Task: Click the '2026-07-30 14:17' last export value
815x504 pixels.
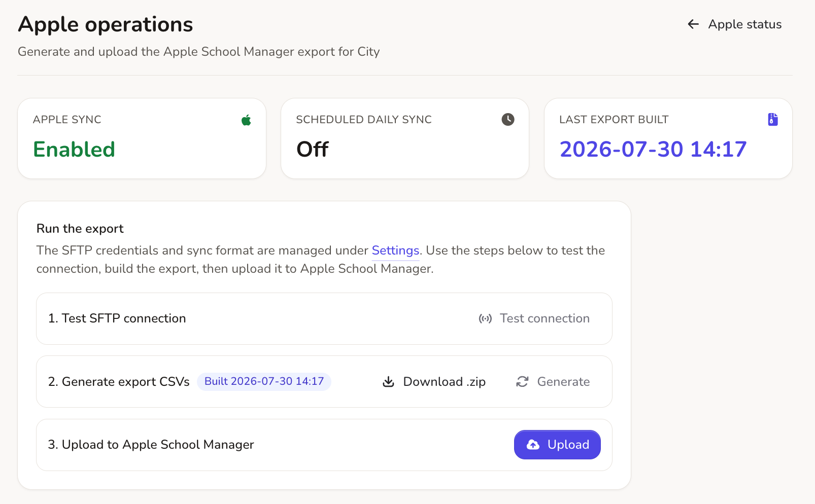Action: (x=653, y=150)
